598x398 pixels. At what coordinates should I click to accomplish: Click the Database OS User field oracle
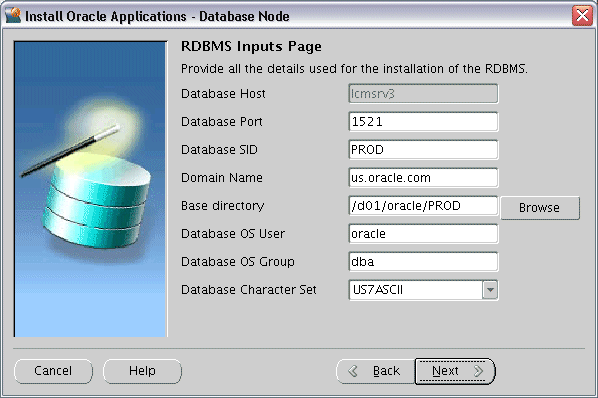coord(423,234)
